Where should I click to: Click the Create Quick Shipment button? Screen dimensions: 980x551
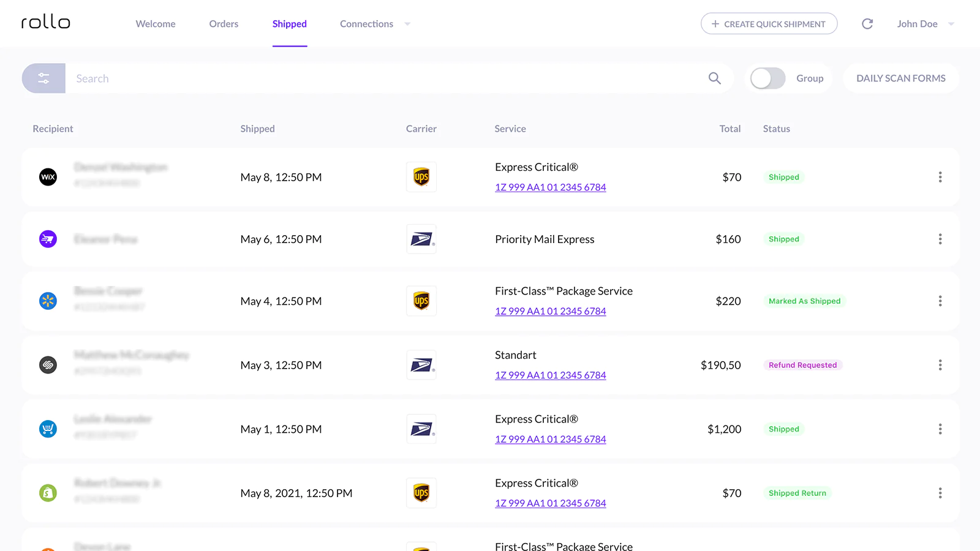(x=769, y=24)
